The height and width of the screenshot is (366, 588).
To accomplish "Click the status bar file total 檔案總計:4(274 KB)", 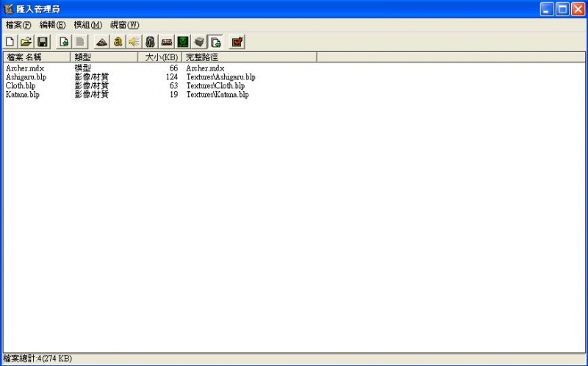I will coord(37,359).
